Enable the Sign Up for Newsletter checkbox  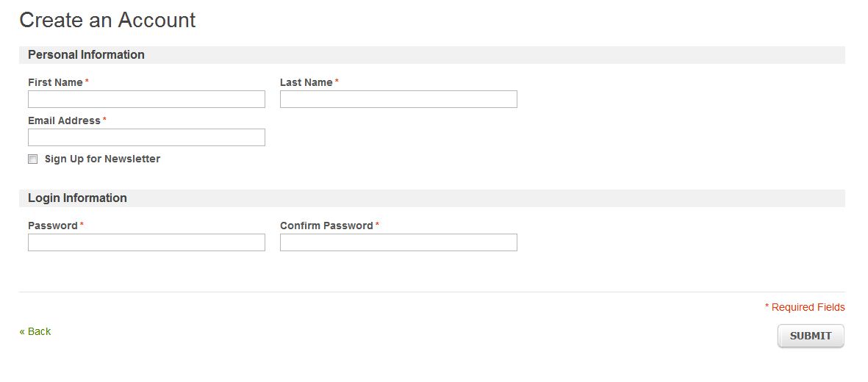click(x=32, y=159)
